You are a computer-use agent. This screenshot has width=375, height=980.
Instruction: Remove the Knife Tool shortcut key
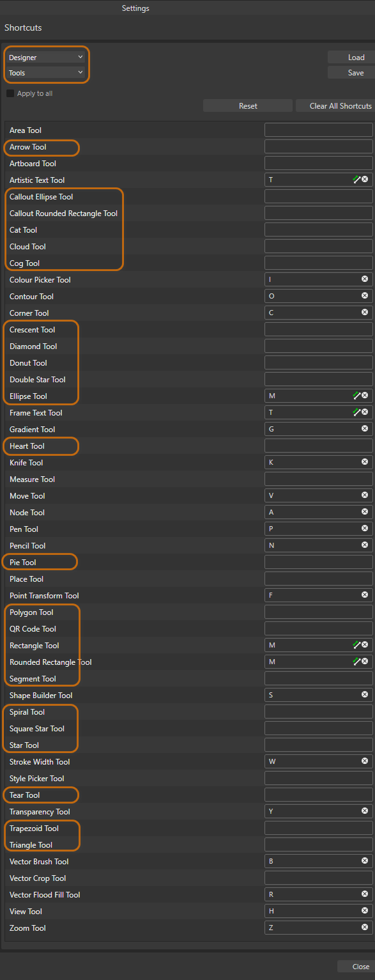coord(365,462)
